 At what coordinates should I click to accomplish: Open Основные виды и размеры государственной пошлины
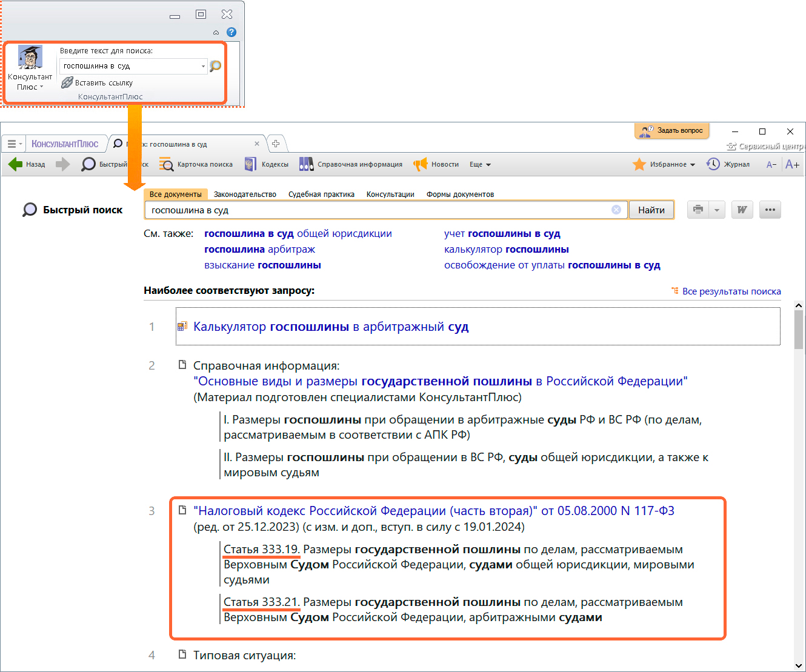coord(441,381)
